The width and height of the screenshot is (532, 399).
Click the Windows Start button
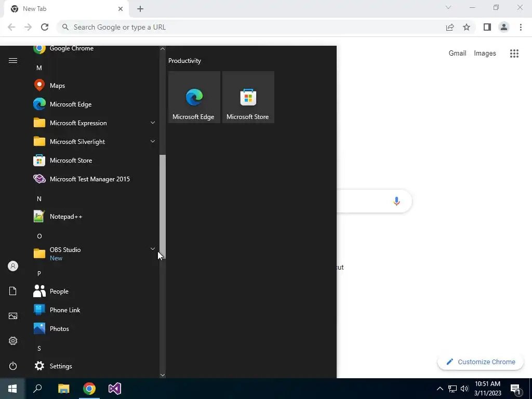[x=12, y=389]
